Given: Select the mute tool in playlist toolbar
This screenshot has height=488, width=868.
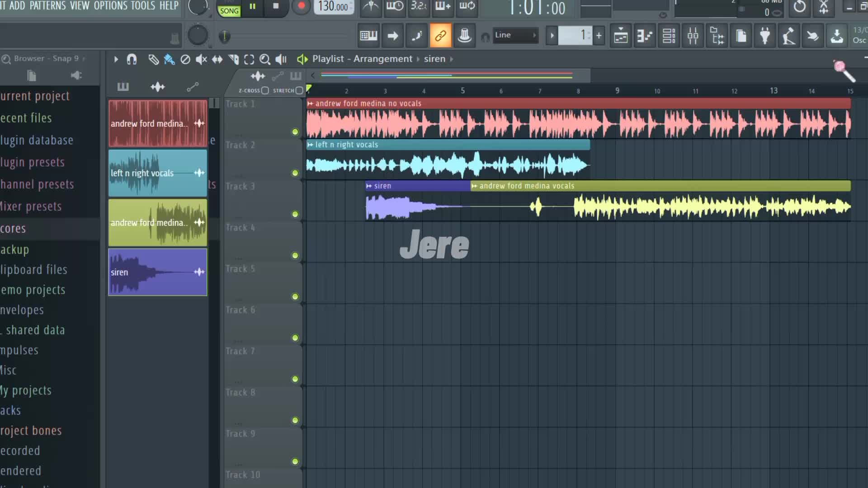Looking at the screenshot, I should coord(201,59).
